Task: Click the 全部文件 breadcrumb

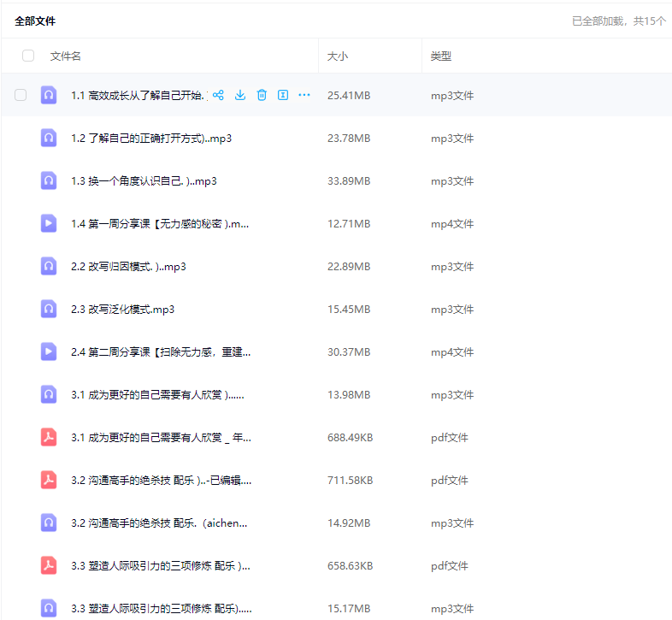Action: pos(35,21)
